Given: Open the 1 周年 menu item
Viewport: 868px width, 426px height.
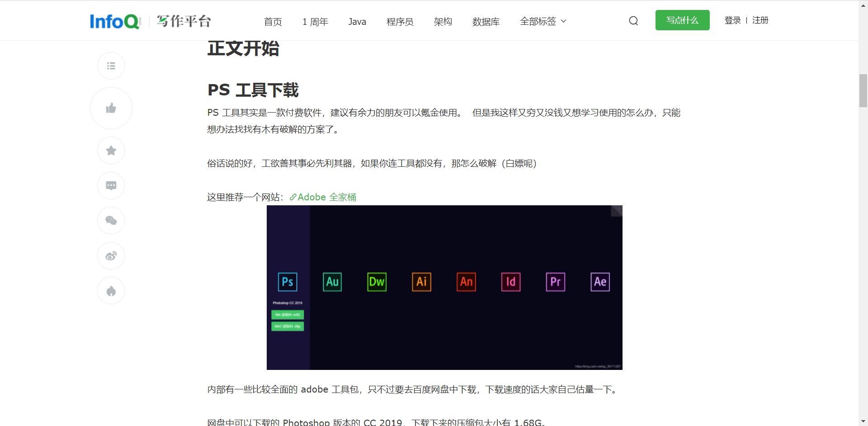Looking at the screenshot, I should [x=315, y=22].
